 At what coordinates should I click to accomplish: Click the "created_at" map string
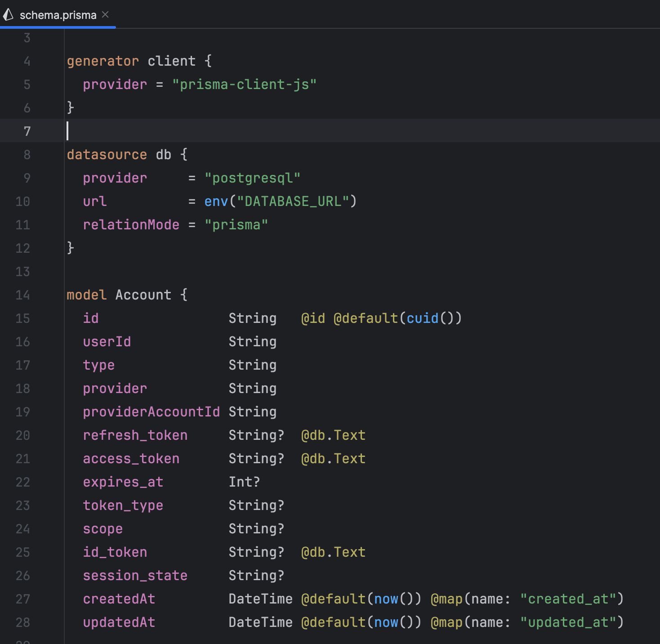click(x=568, y=599)
